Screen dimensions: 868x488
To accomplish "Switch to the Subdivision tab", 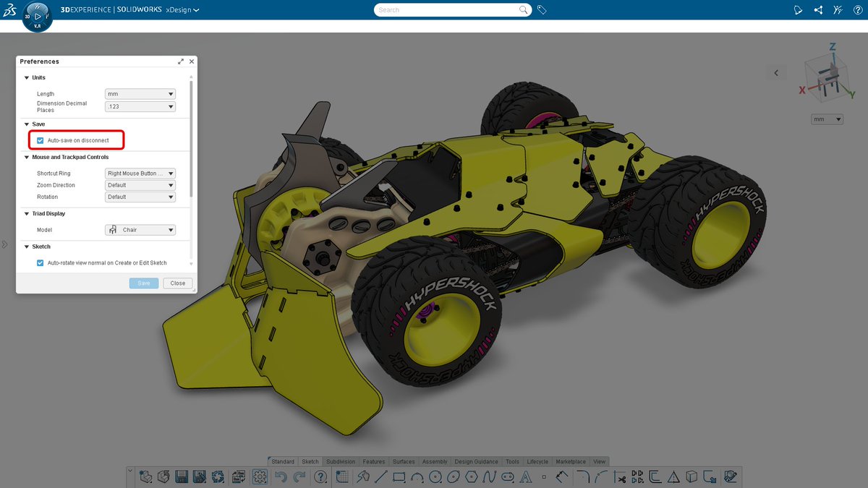I will point(341,461).
